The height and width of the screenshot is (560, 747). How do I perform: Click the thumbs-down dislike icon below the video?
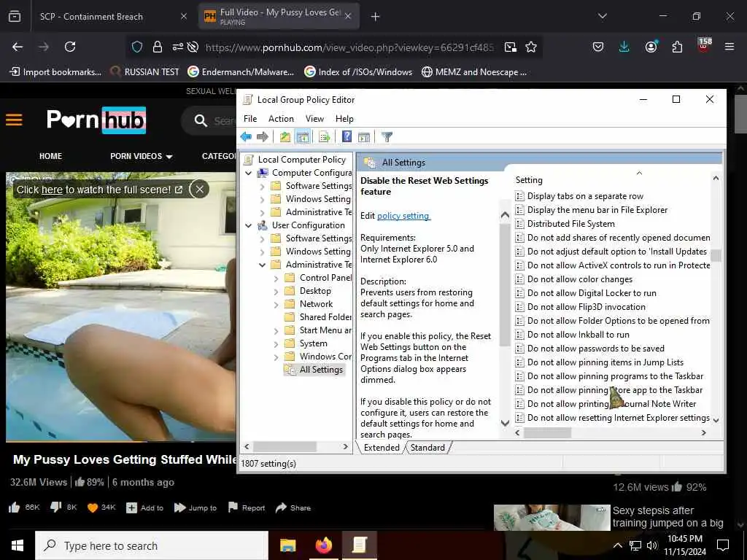(55, 507)
